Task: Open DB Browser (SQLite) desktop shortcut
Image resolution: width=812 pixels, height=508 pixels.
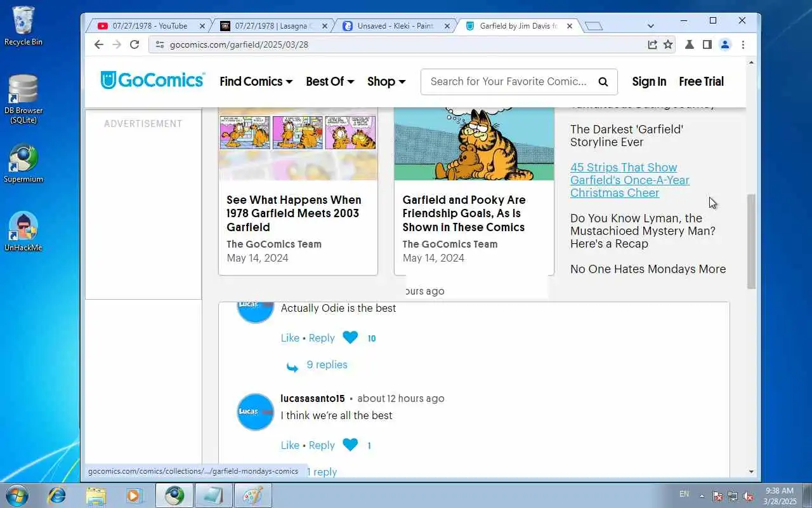Action: [x=23, y=99]
